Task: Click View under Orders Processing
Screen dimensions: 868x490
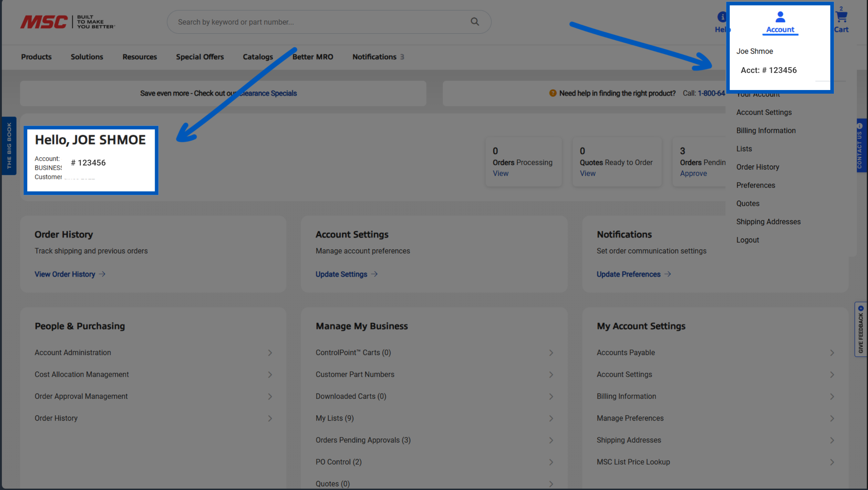Action: pyautogui.click(x=500, y=173)
